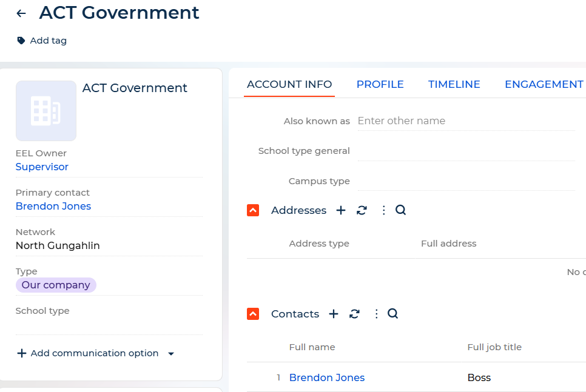The image size is (586, 392).
Task: Search within Contacts
Action: [392, 314]
